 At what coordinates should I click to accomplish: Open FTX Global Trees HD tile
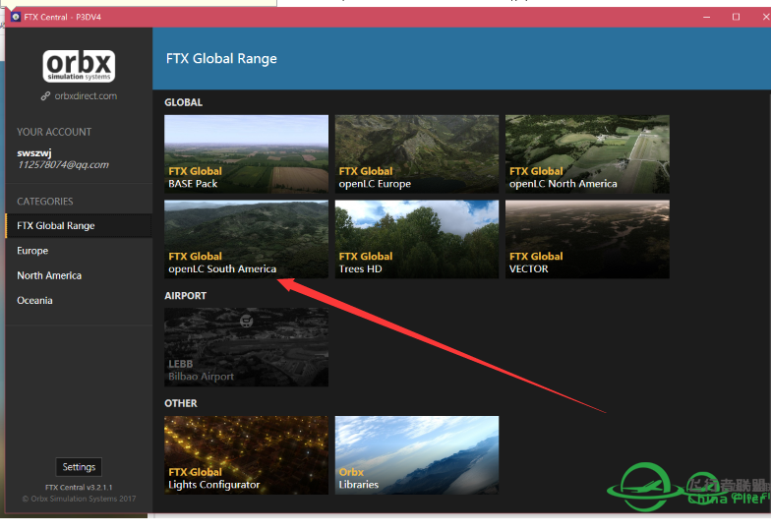pyautogui.click(x=417, y=239)
